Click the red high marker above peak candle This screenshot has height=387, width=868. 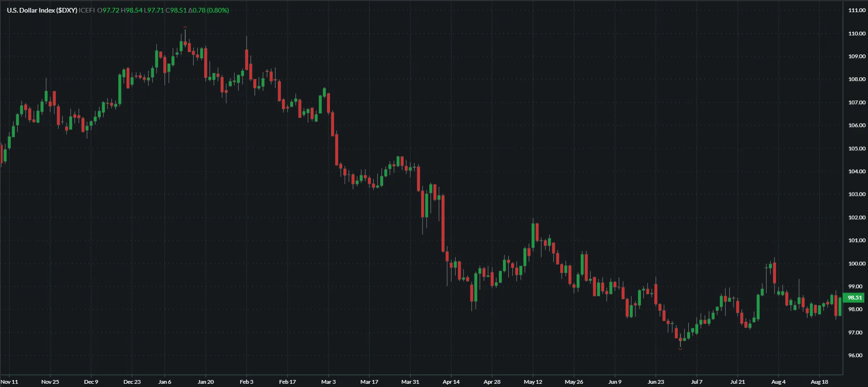click(185, 27)
